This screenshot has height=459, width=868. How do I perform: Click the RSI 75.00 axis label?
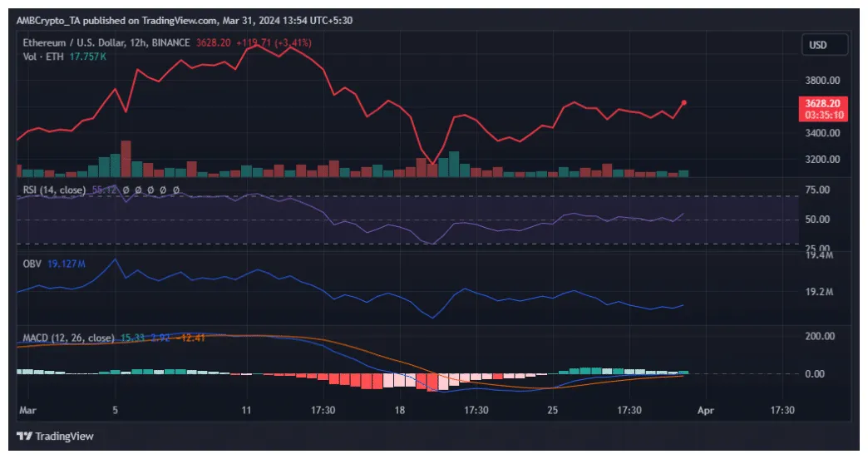[x=817, y=190]
